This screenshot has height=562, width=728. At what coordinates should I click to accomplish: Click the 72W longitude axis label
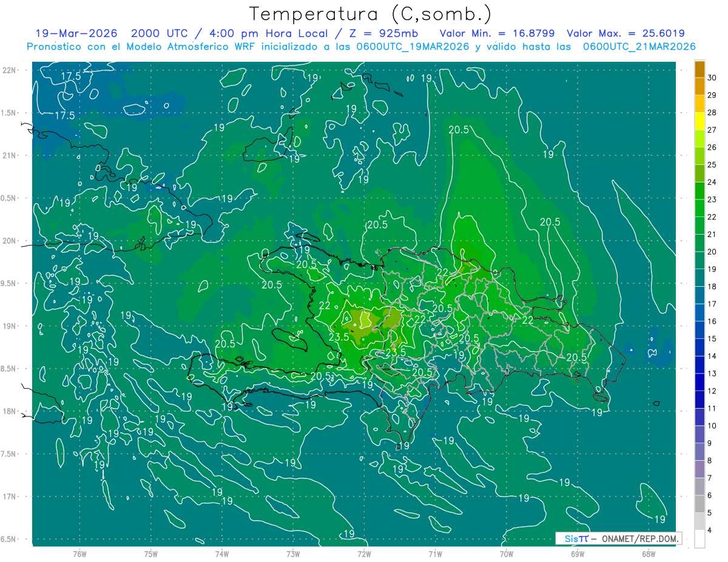(364, 554)
